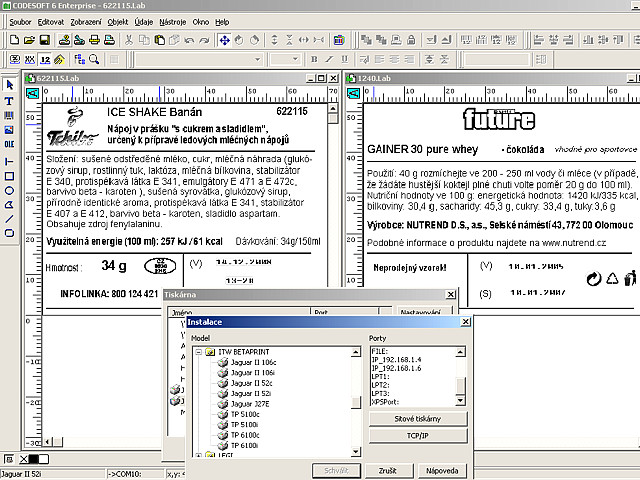The image size is (640, 480).
Task: Open the Objekt menu
Action: pos(118,22)
